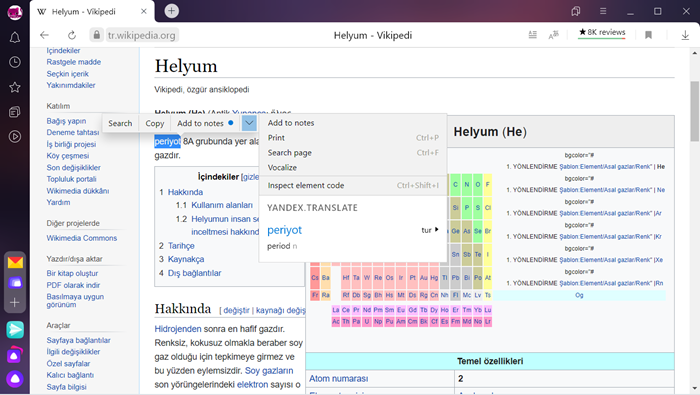Click the tr.wikipedia.org address field

142,35
